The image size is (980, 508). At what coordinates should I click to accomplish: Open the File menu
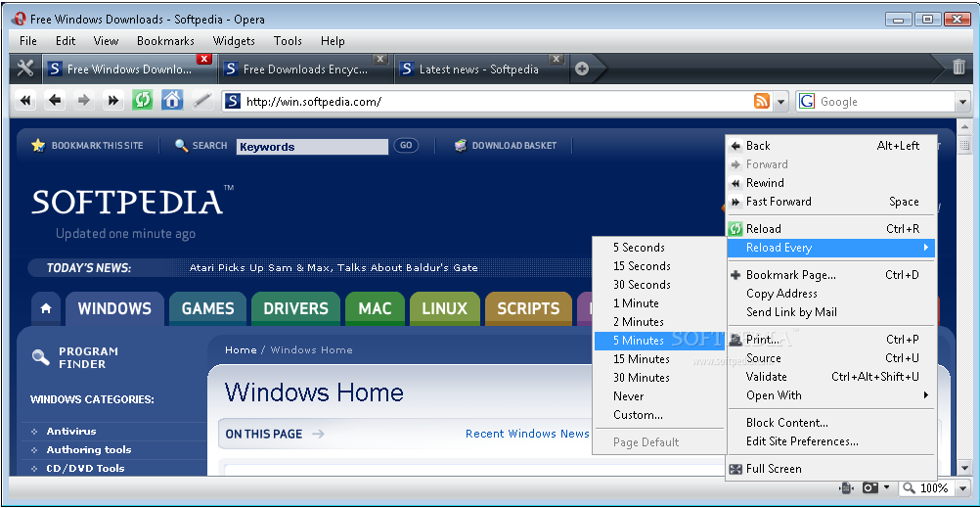pyautogui.click(x=28, y=41)
